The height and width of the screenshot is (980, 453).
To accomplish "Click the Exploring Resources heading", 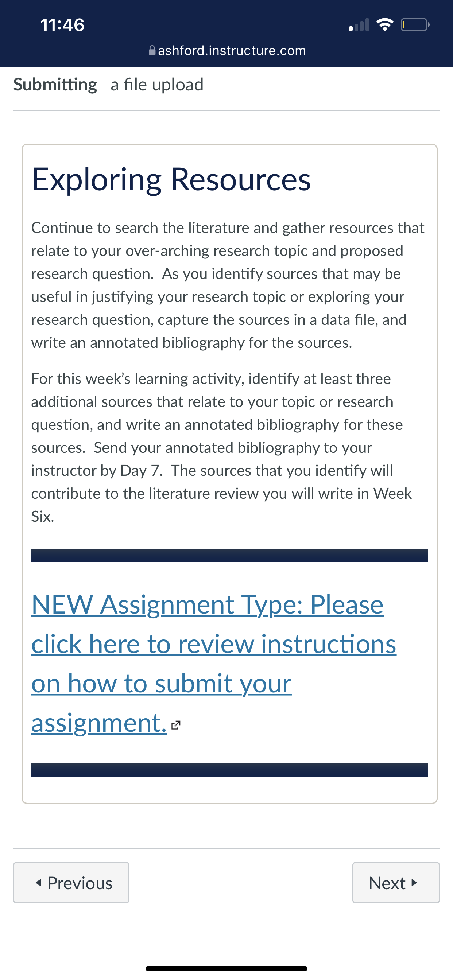I will (171, 179).
